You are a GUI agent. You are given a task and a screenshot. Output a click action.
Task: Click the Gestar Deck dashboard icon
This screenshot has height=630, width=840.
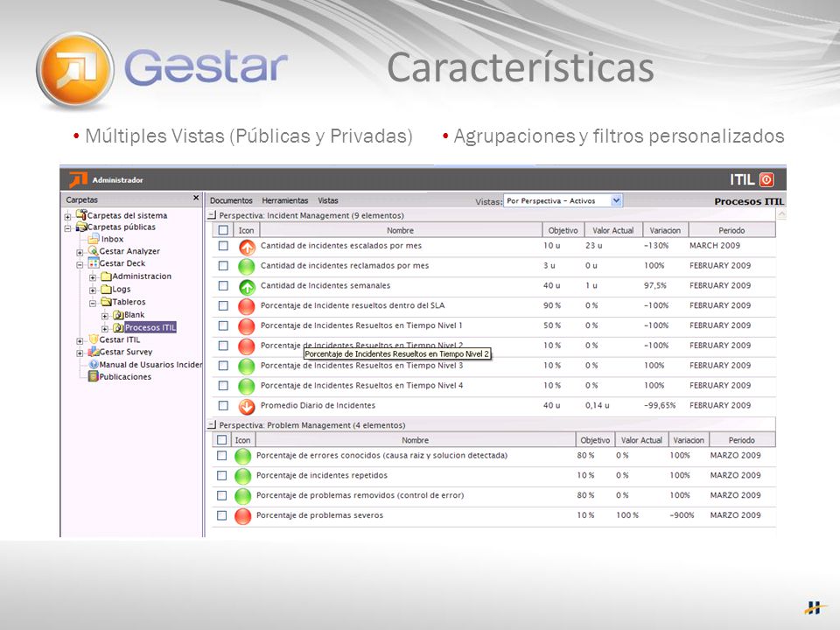[x=94, y=263]
